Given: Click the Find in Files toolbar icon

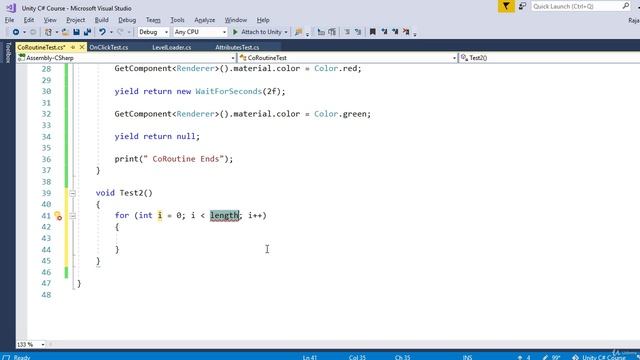Looking at the screenshot, I should pos(298,32).
